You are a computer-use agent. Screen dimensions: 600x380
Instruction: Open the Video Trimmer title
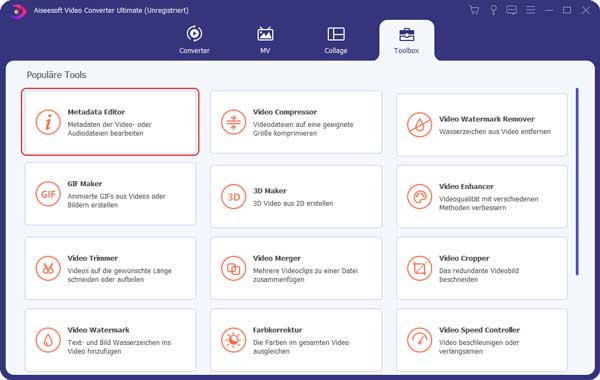(93, 258)
